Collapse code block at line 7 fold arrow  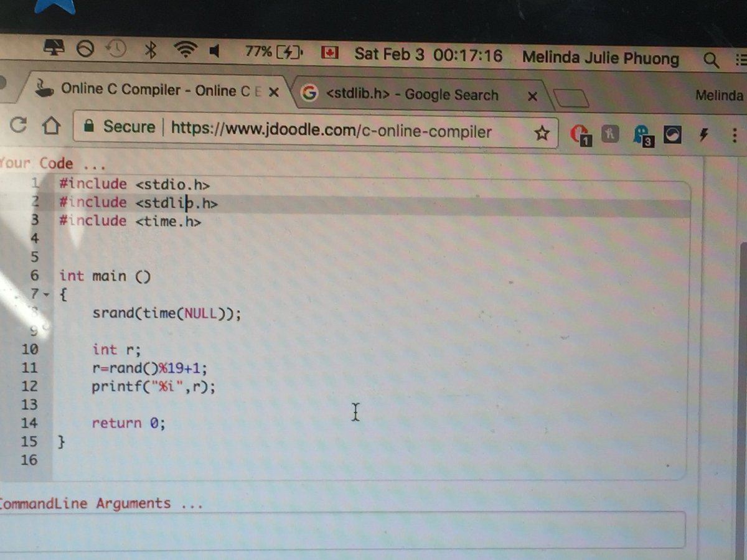tap(46, 293)
